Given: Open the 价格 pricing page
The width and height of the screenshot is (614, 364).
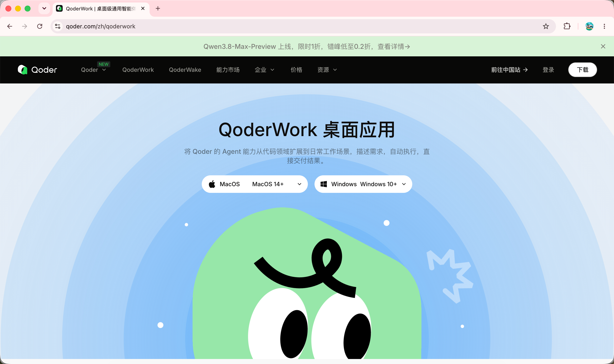Looking at the screenshot, I should pos(296,70).
